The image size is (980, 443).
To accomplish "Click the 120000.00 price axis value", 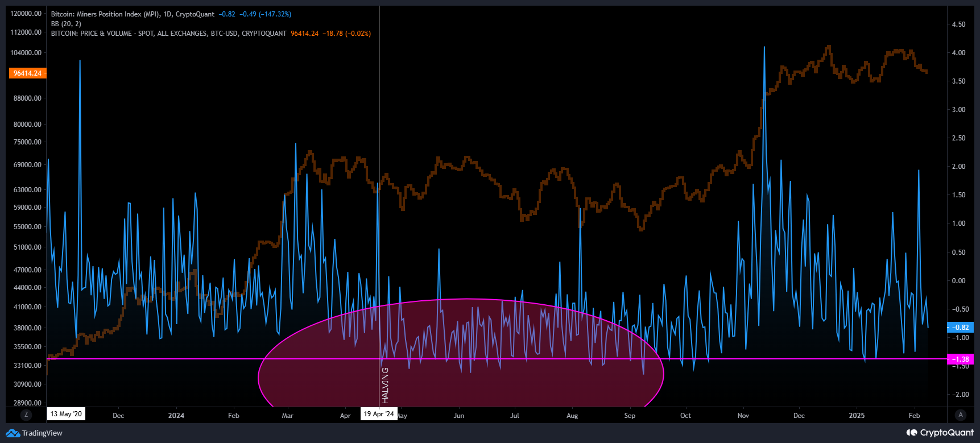I will 27,14.
